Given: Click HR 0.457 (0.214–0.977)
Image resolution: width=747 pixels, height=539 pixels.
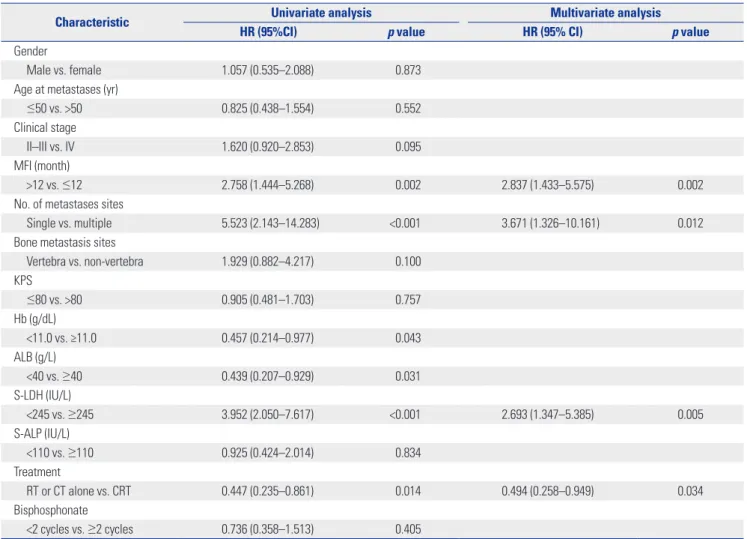Looking at the screenshot, I should pyautogui.click(x=267, y=338).
